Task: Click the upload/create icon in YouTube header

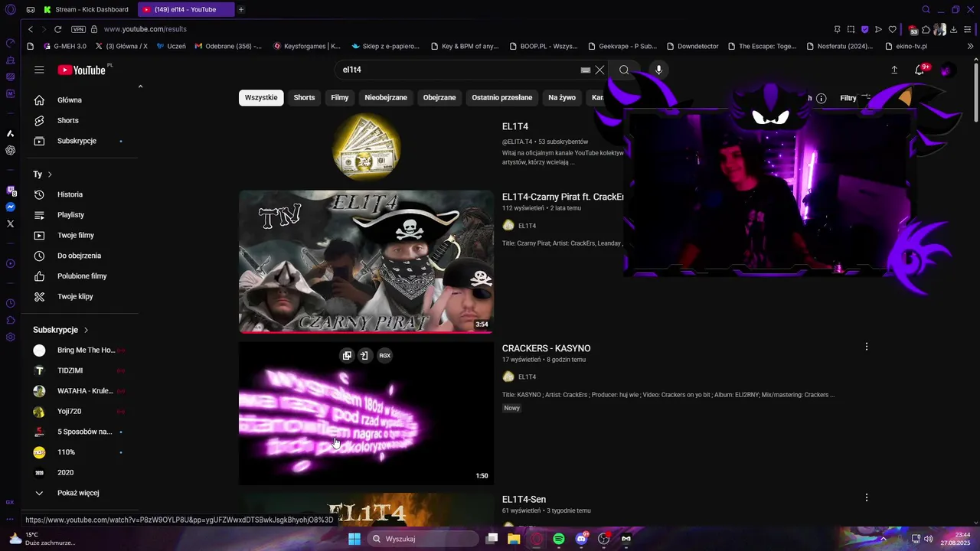Action: [894, 70]
